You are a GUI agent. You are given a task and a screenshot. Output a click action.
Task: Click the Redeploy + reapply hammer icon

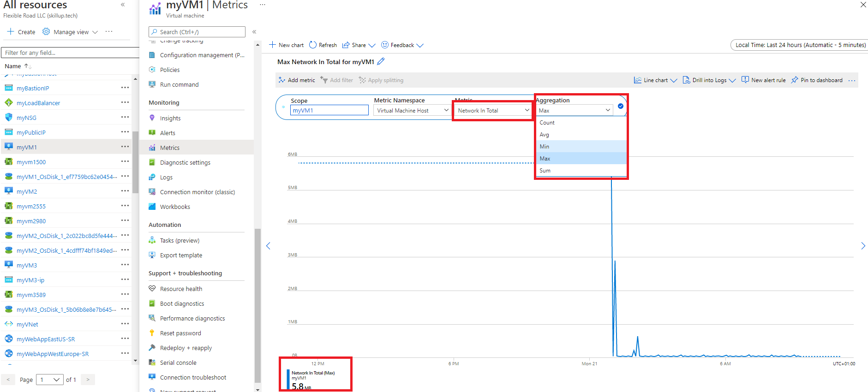point(152,348)
